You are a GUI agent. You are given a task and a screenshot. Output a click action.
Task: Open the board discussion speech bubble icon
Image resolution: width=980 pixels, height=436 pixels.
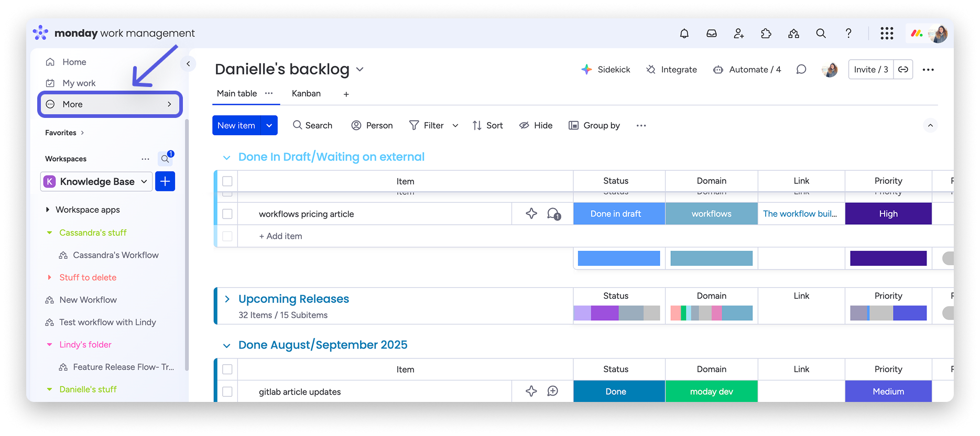tap(801, 70)
